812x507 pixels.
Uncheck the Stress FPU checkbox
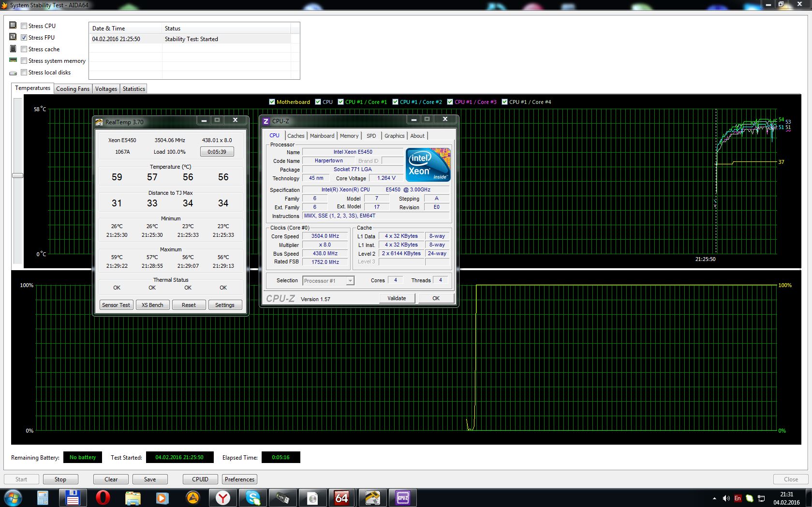point(24,38)
